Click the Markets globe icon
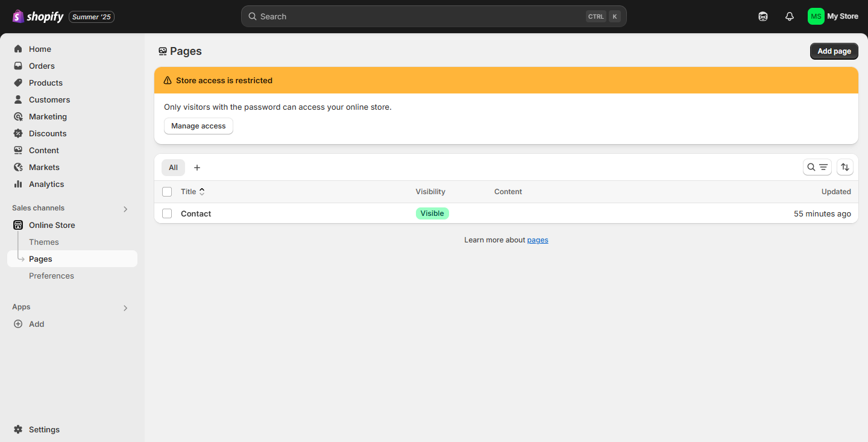This screenshot has width=868, height=442. click(18, 167)
